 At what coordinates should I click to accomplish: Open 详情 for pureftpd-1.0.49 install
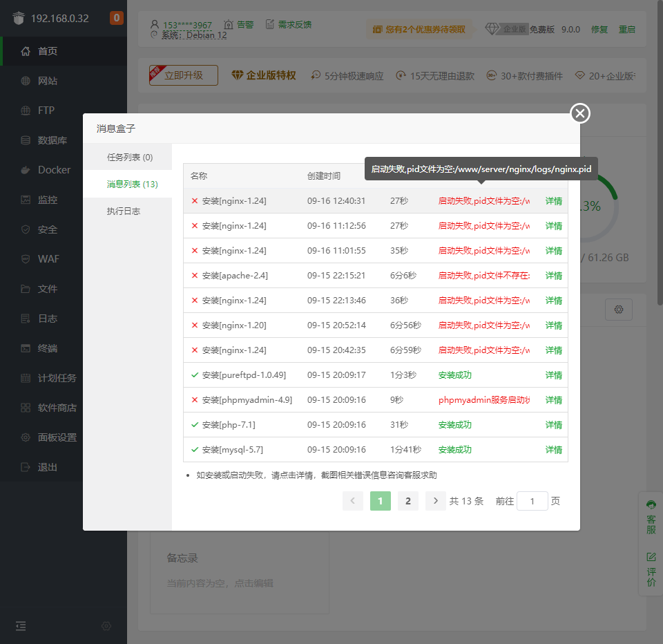point(553,375)
